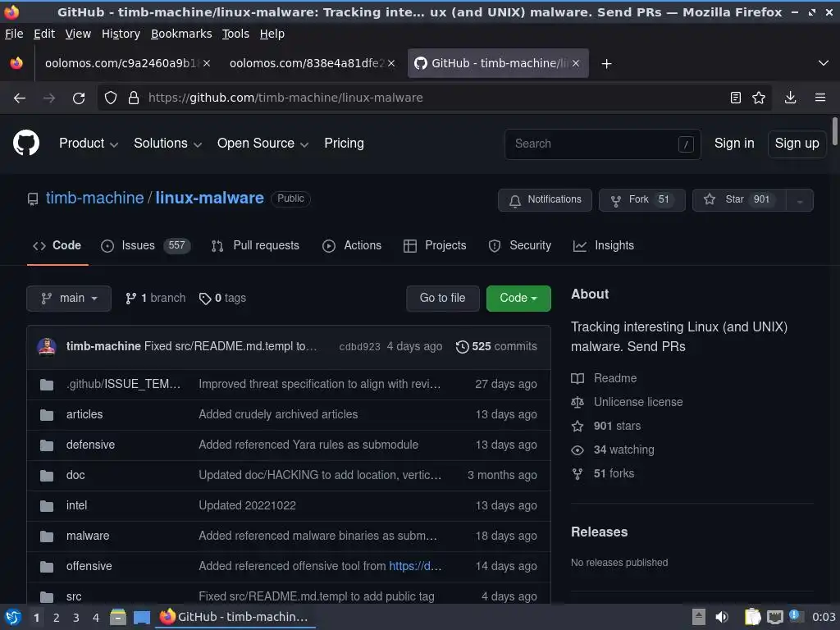Open the main branch selector dropdown
Screen dimensions: 840x630
click(69, 299)
